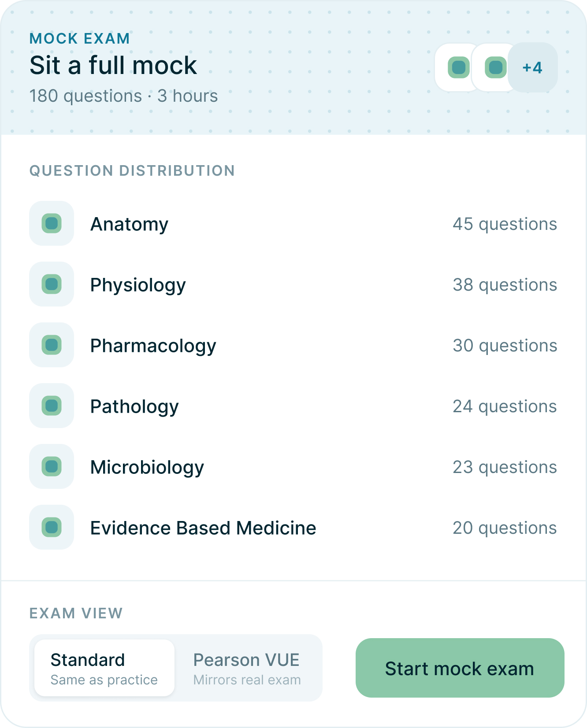Click the Physiology subject icon
This screenshot has width=587, height=728.
pos(52,284)
